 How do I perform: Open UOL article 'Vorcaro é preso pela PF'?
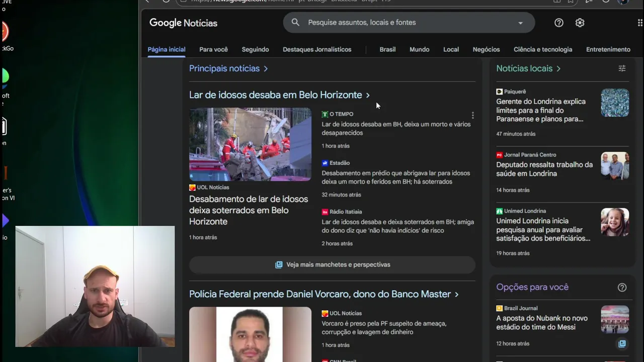pyautogui.click(x=384, y=328)
